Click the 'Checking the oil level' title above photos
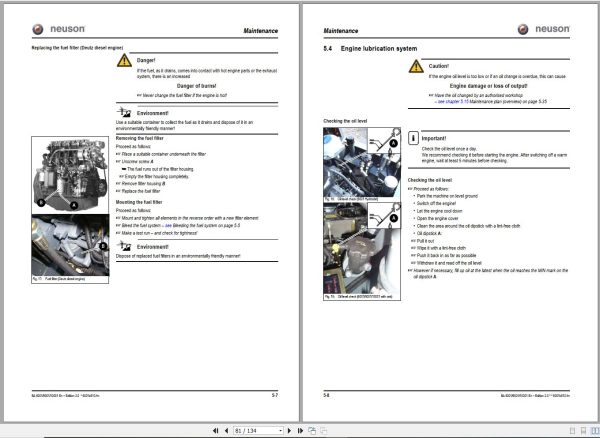 (345, 121)
